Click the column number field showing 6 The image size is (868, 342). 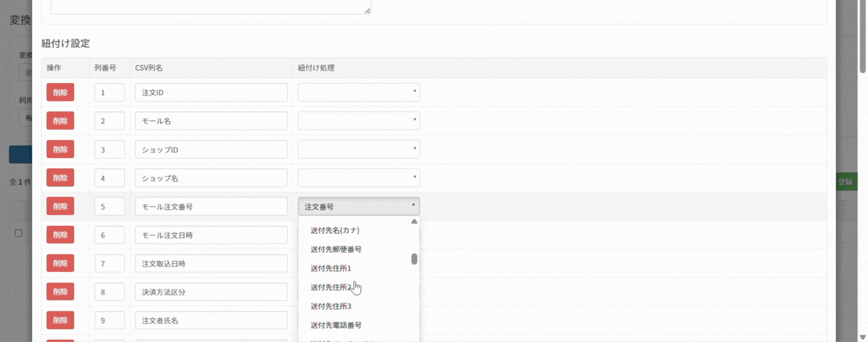[x=110, y=235]
